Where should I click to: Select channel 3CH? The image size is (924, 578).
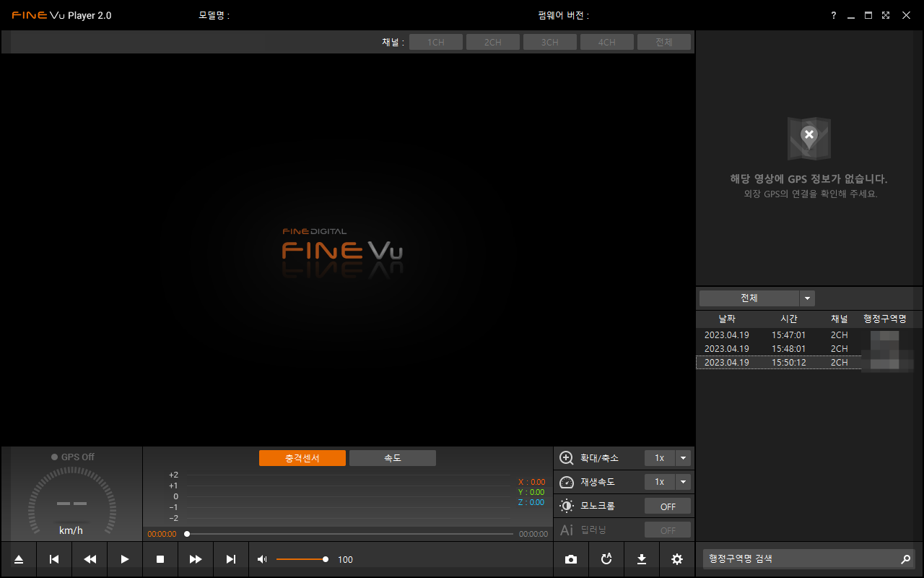(x=550, y=43)
